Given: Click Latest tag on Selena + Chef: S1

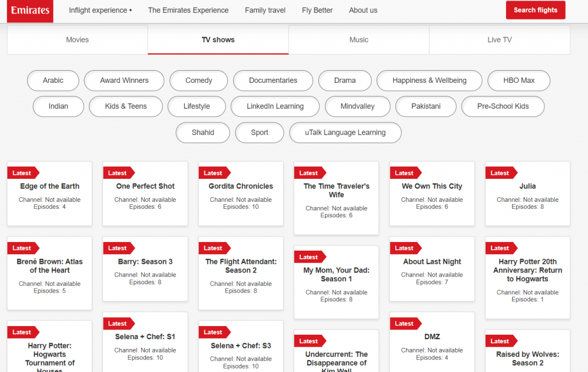Looking at the screenshot, I should (x=118, y=324).
